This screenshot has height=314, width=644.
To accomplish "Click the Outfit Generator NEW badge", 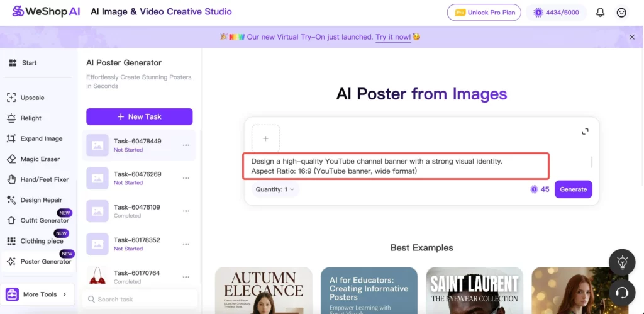I will [x=65, y=213].
